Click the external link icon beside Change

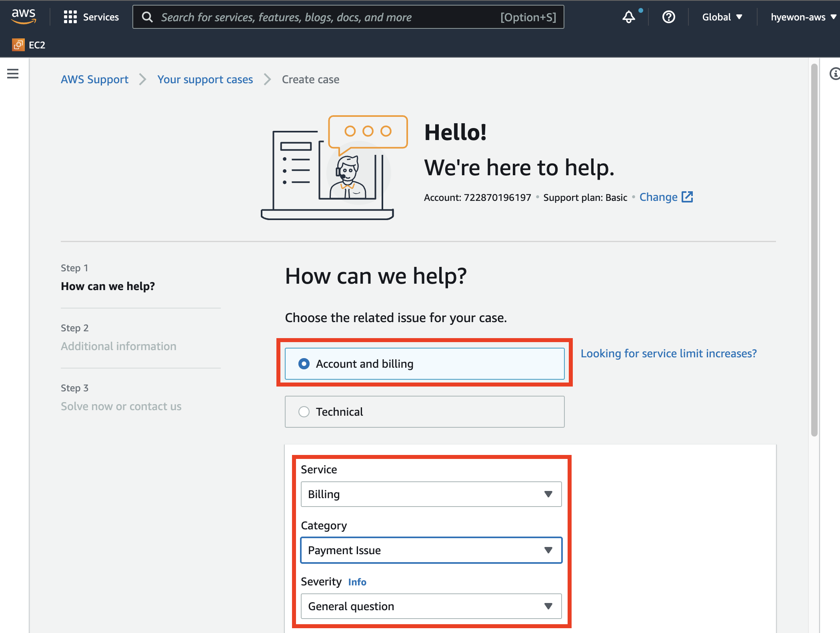point(687,197)
